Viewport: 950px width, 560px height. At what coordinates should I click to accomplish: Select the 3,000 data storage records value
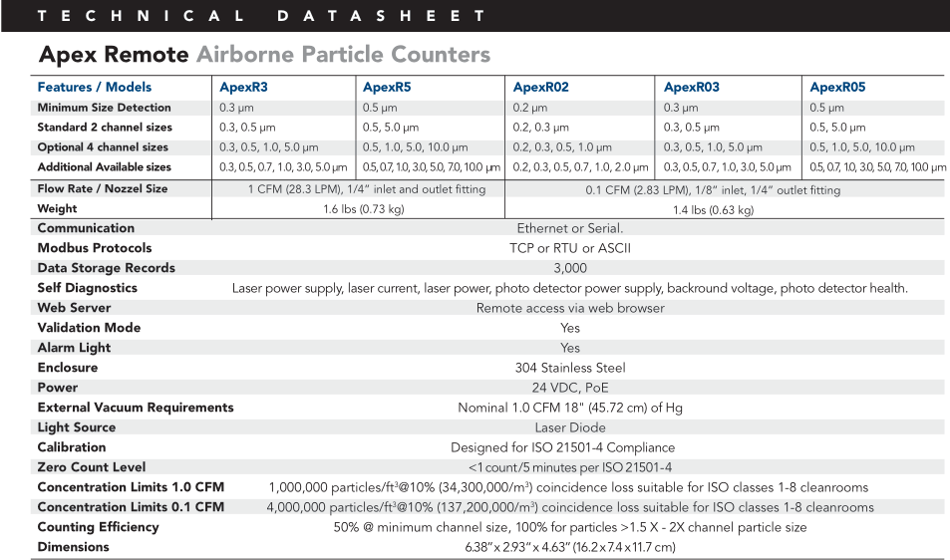tap(570, 268)
